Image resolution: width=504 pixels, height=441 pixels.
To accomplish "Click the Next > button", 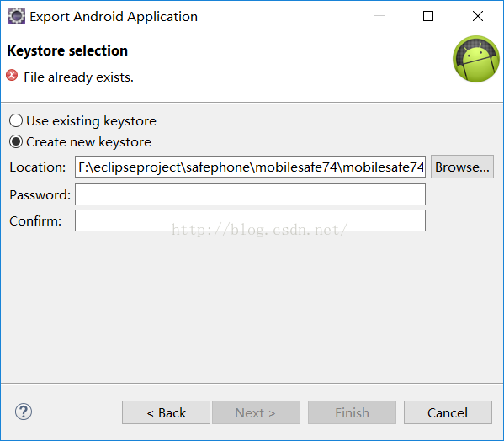I will pos(256,412).
